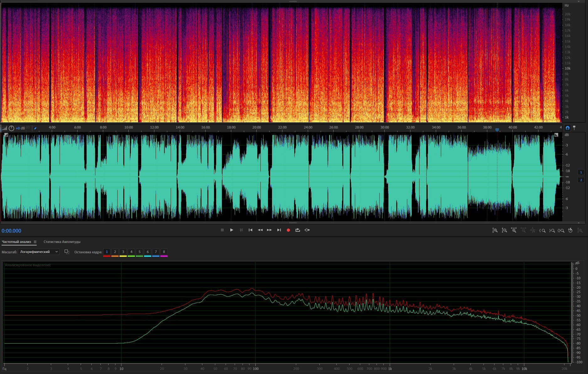
Task: Select hold frame 1 button
Action: pyautogui.click(x=107, y=252)
